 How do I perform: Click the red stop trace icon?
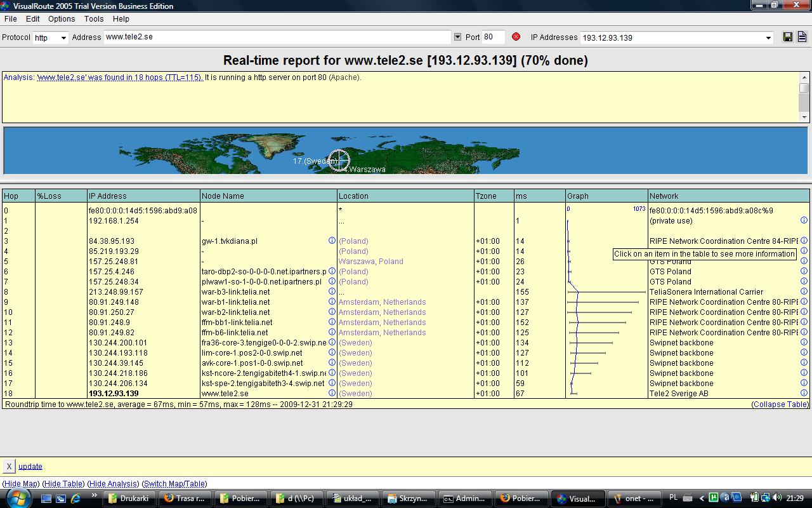pos(516,37)
